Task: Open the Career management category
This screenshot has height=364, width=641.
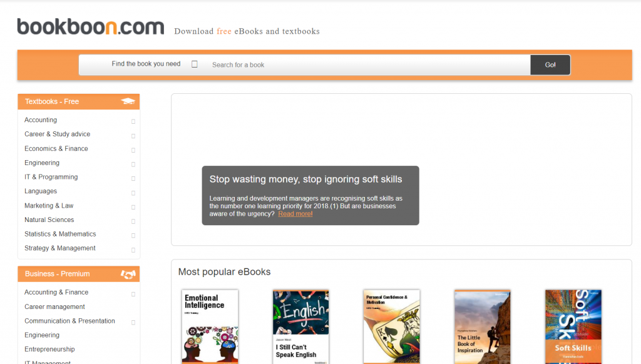Action: coord(55,307)
